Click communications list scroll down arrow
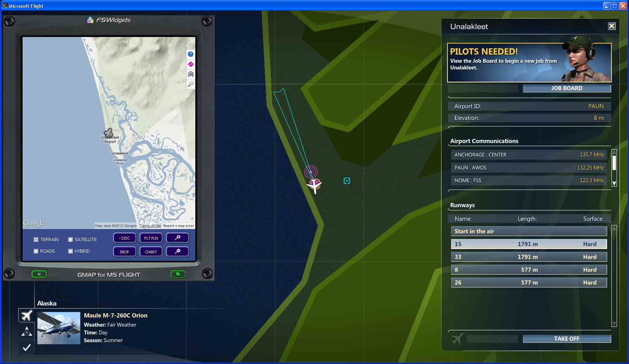This screenshot has height=364, width=629. pyautogui.click(x=614, y=183)
